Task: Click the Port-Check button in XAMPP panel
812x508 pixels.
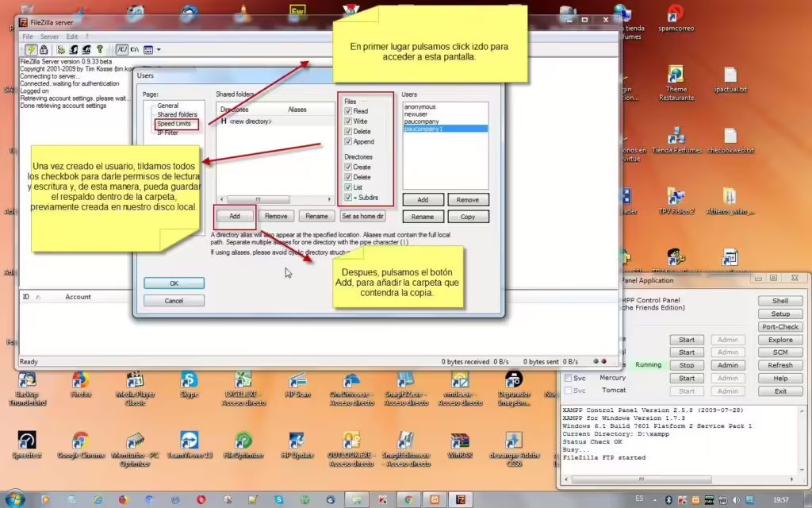Action: point(780,327)
